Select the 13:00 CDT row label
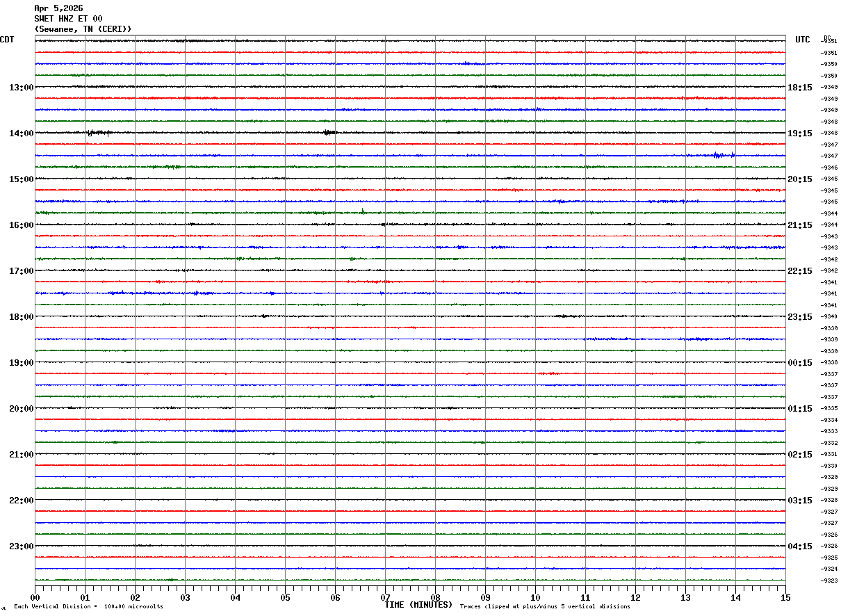841x616 pixels. pos(22,88)
